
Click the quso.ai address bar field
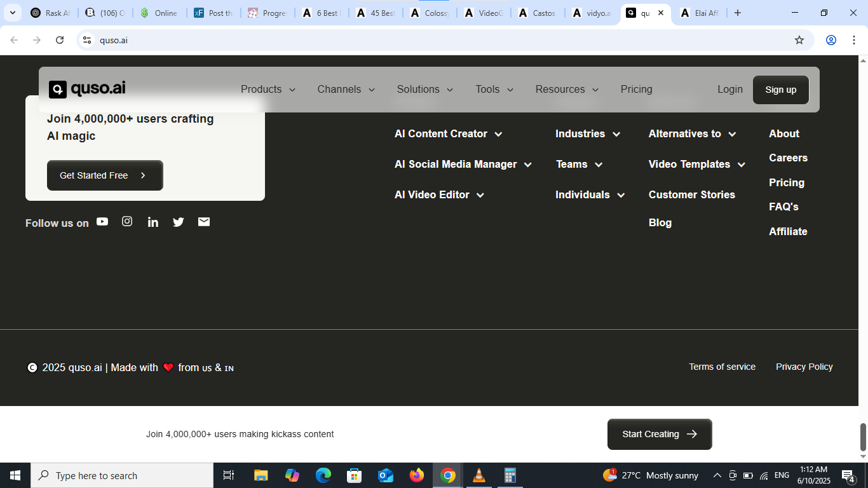click(x=445, y=40)
